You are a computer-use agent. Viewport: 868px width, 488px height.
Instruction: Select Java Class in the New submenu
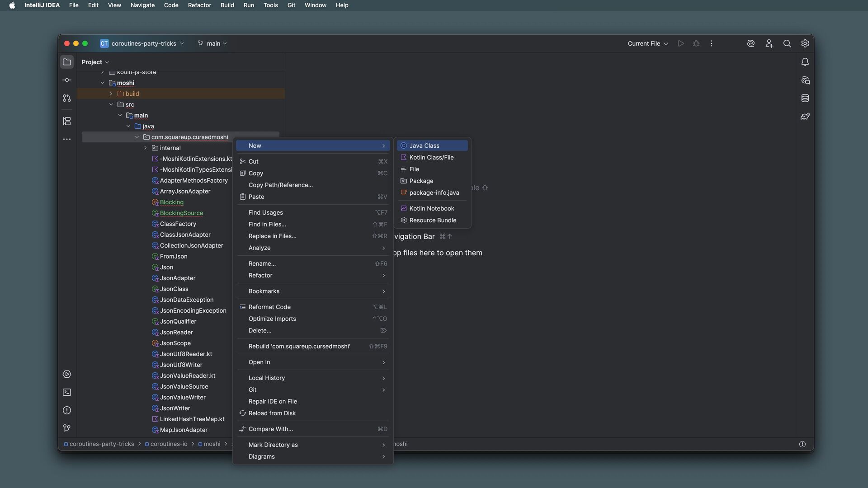coord(432,145)
